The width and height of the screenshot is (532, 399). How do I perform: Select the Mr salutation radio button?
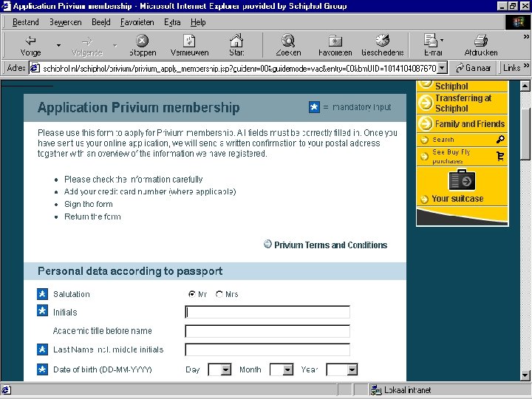(x=191, y=294)
